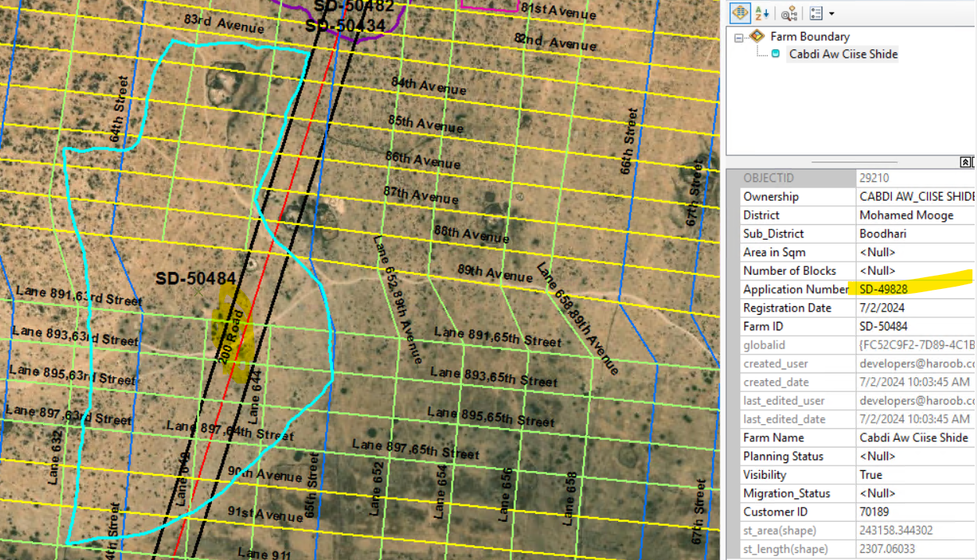The image size is (977, 560).
Task: Click the Lane 632 map label
Action: 55,457
